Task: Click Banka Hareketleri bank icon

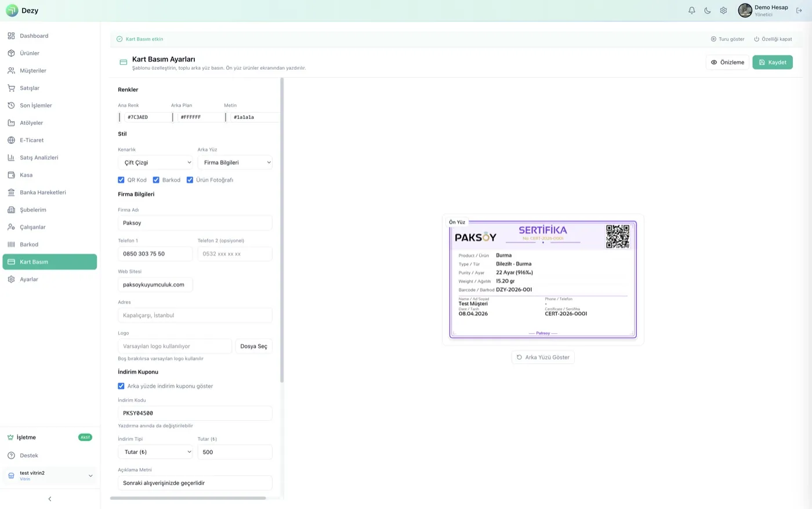Action: click(11, 193)
